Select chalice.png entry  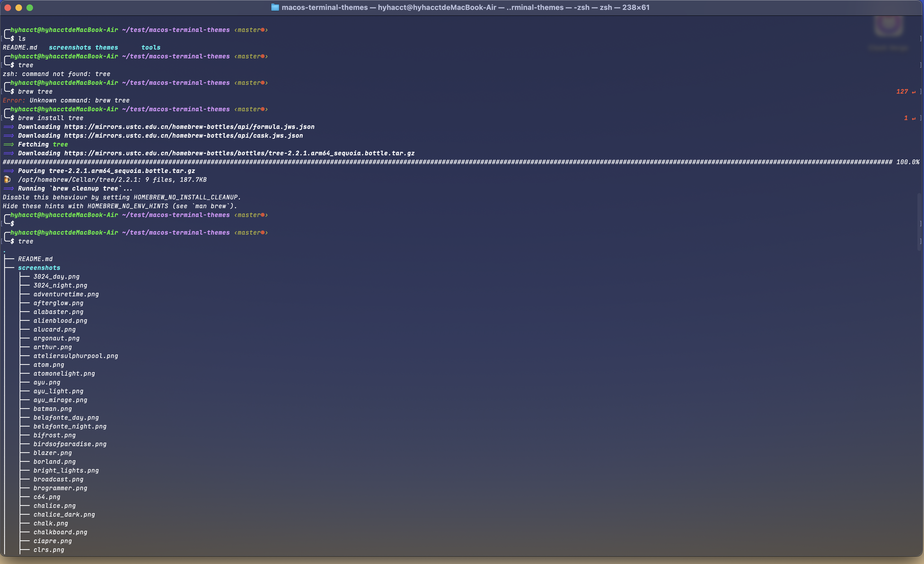pyautogui.click(x=55, y=506)
